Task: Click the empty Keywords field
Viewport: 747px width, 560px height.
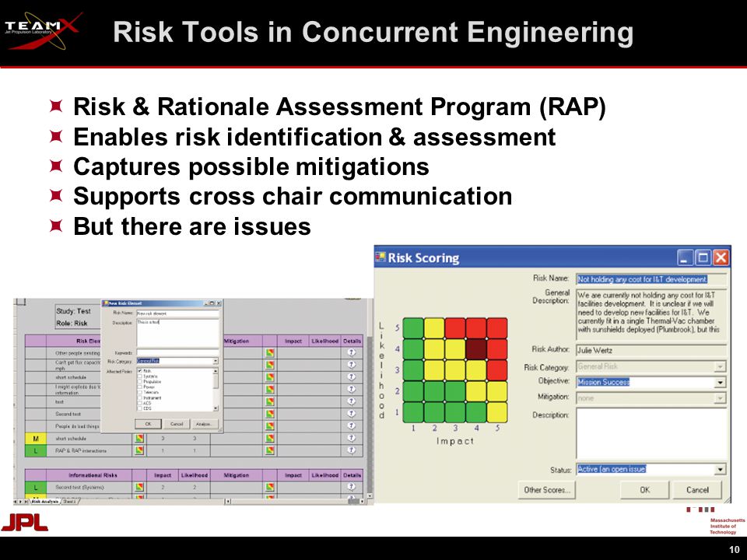Action: 177,353
